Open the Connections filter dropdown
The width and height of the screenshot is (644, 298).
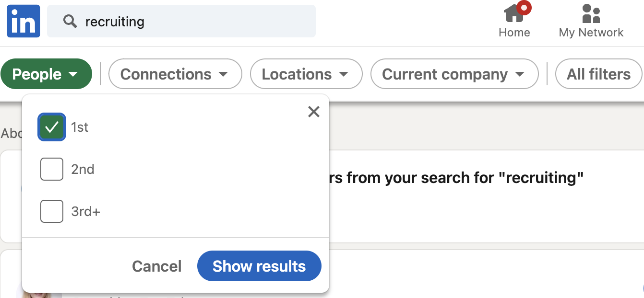pyautogui.click(x=175, y=74)
